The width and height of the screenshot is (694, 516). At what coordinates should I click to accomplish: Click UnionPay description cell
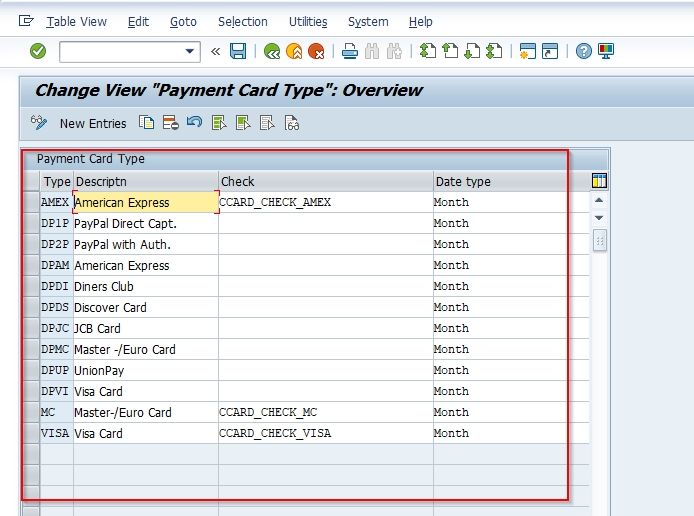pyautogui.click(x=146, y=370)
